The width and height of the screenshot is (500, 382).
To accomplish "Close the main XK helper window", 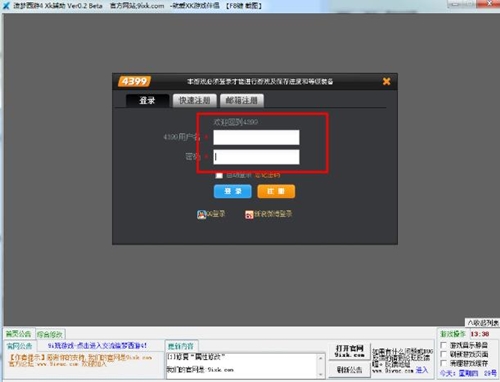I will pyautogui.click(x=489, y=4).
